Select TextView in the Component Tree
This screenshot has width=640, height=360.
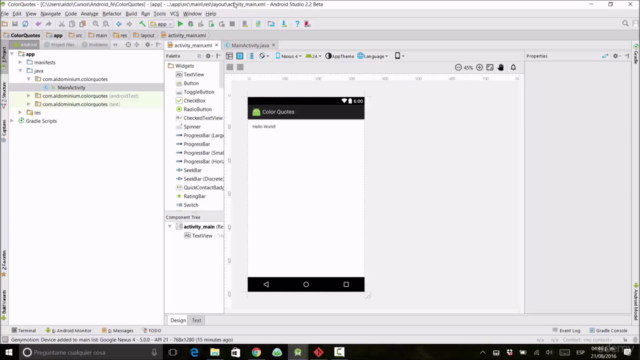(202, 236)
